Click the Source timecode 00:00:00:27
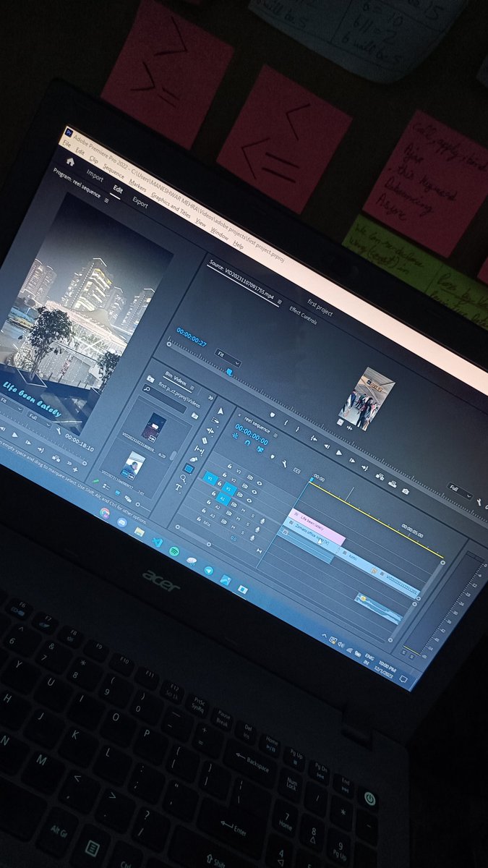This screenshot has width=488, height=868. pos(192,339)
